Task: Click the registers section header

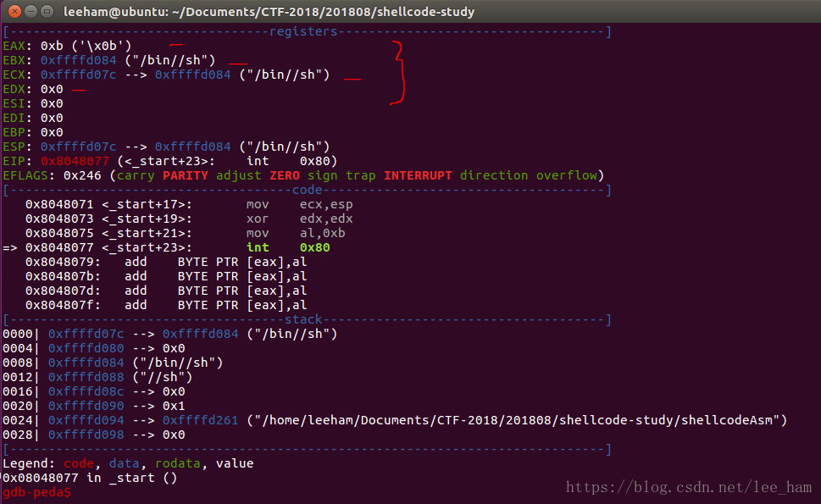Action: point(303,31)
